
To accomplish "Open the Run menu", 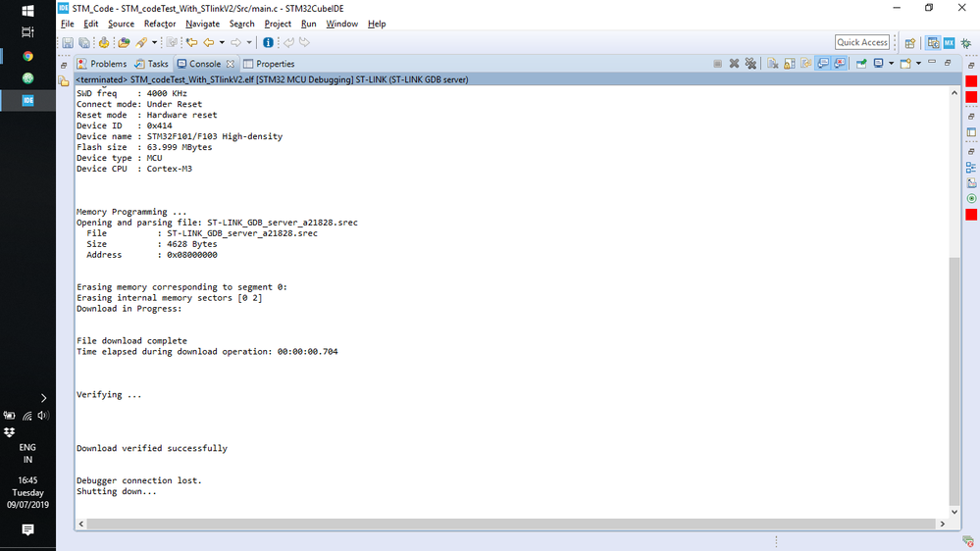I will 309,24.
